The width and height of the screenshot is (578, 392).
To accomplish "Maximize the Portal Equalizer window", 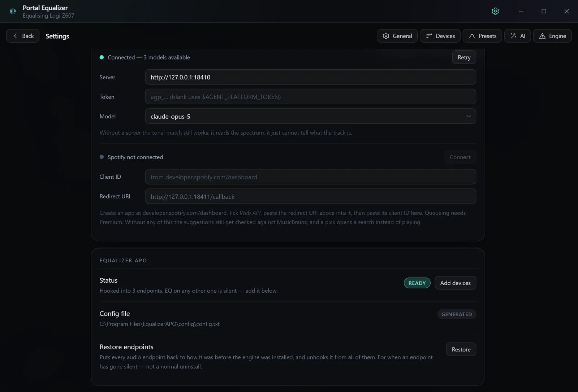I will click(x=544, y=11).
